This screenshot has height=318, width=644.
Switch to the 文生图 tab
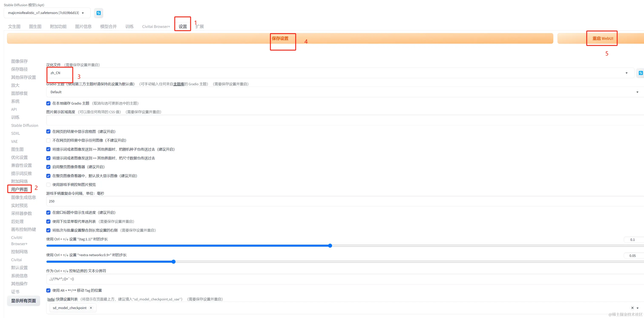[x=14, y=26]
